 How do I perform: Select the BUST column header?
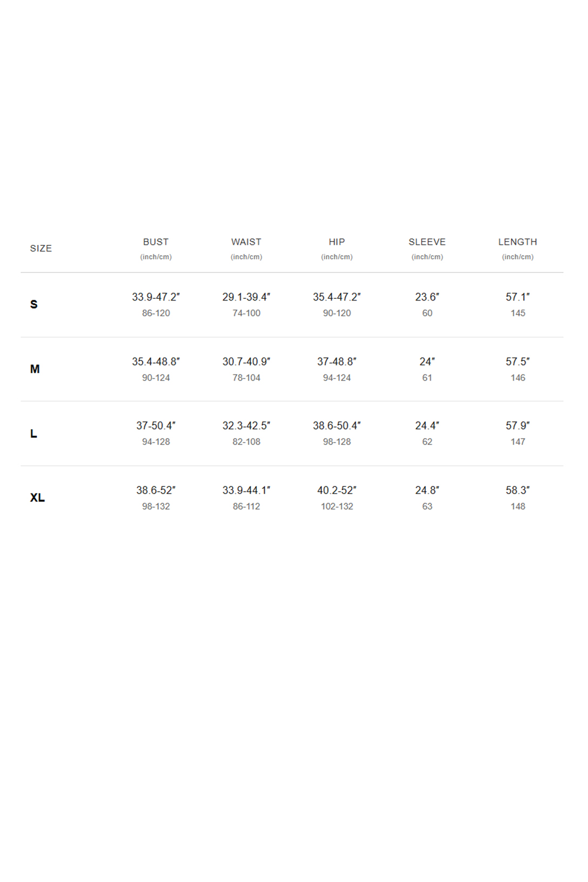(x=156, y=242)
